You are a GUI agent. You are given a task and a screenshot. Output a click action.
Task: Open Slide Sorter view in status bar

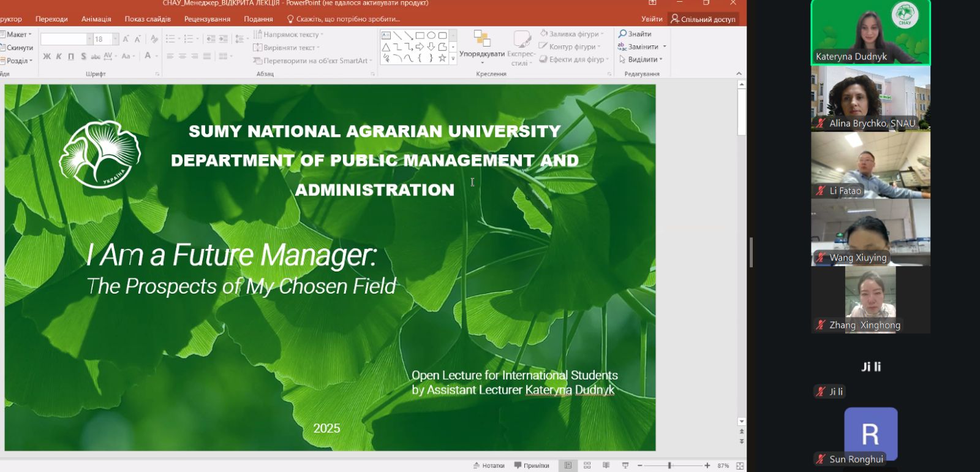(587, 465)
